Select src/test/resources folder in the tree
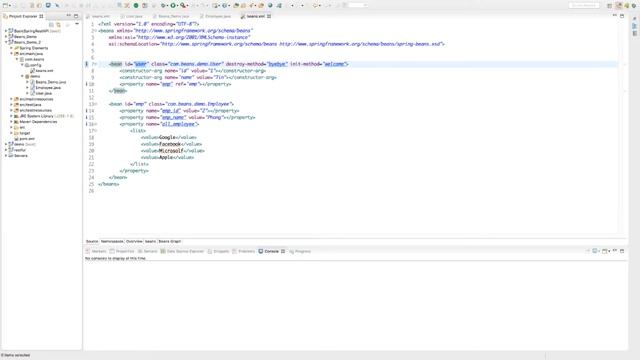Image resolution: width=640 pixels, height=360 pixels. tap(33, 110)
